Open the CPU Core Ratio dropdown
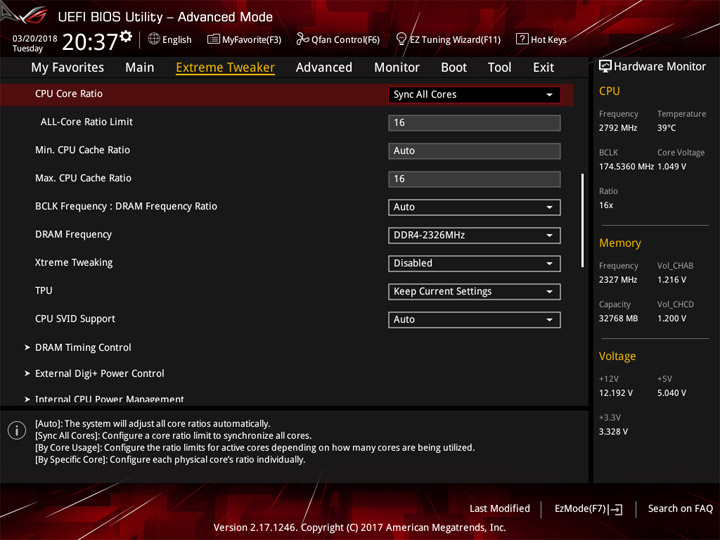 pyautogui.click(x=474, y=95)
